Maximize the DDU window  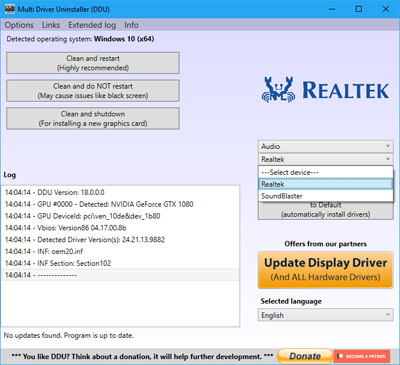point(359,9)
